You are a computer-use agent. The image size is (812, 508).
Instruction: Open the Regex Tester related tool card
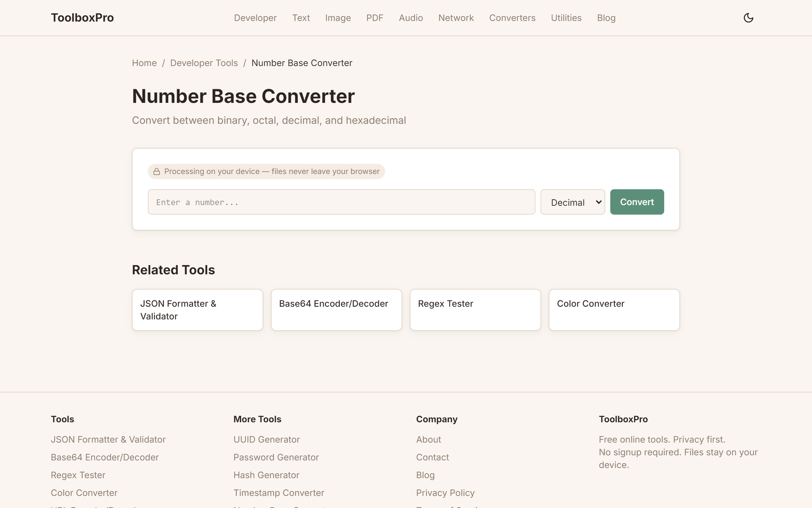click(x=475, y=310)
